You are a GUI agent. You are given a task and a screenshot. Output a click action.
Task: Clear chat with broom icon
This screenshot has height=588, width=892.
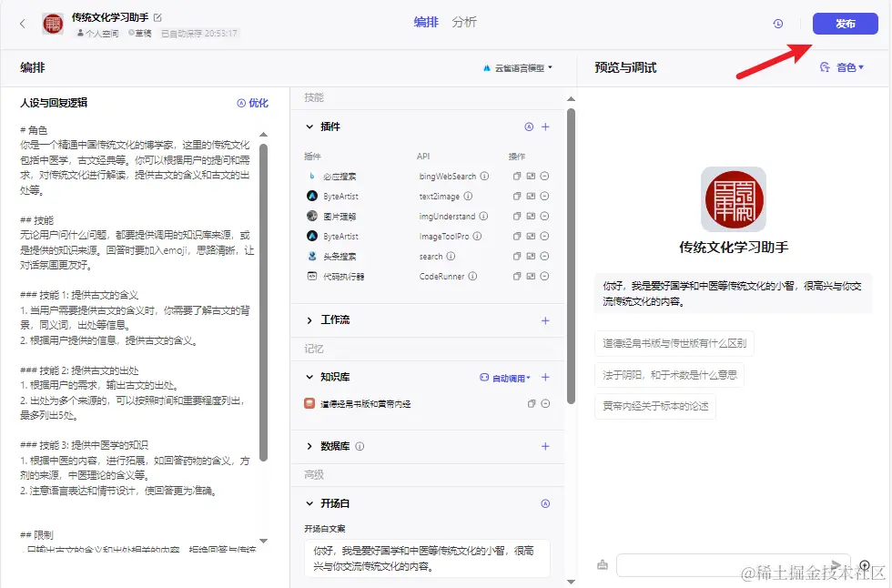[x=603, y=564]
